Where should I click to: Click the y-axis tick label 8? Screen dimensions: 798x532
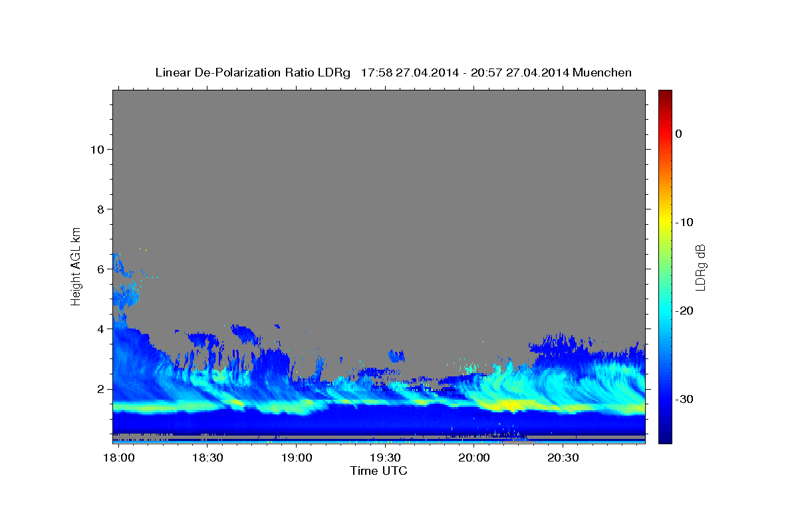100,209
